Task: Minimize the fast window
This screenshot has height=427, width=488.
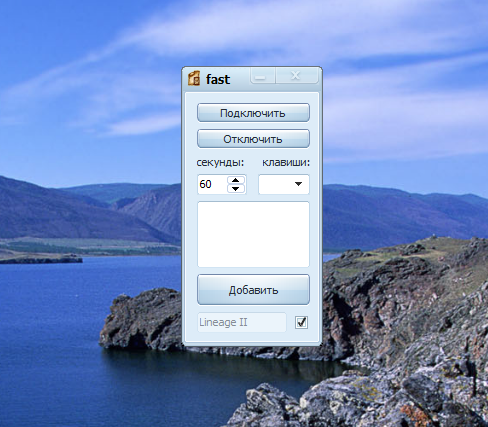Action: click(x=263, y=76)
